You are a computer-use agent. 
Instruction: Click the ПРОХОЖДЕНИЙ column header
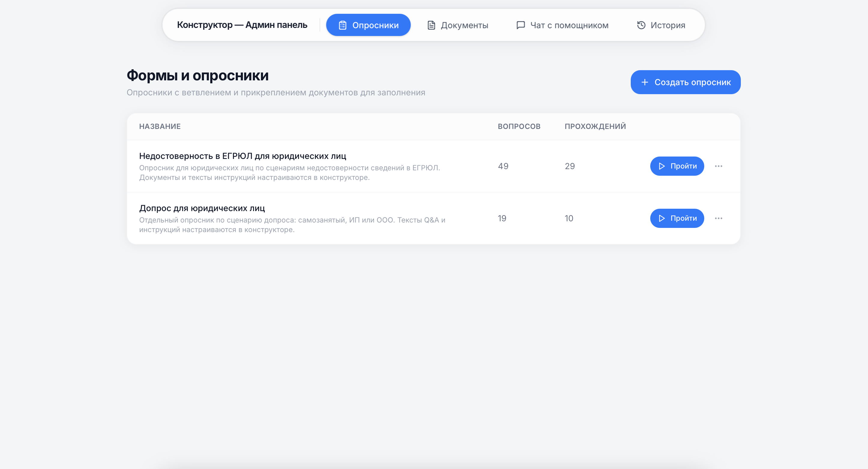tap(595, 126)
